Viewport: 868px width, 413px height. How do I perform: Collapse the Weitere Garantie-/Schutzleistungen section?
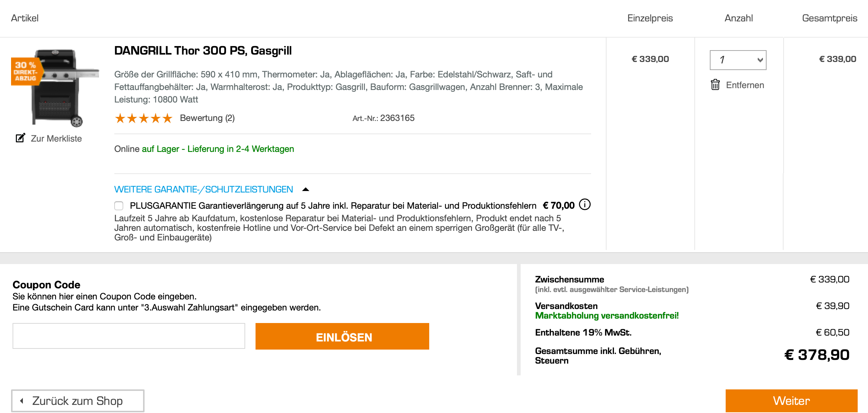(x=204, y=189)
